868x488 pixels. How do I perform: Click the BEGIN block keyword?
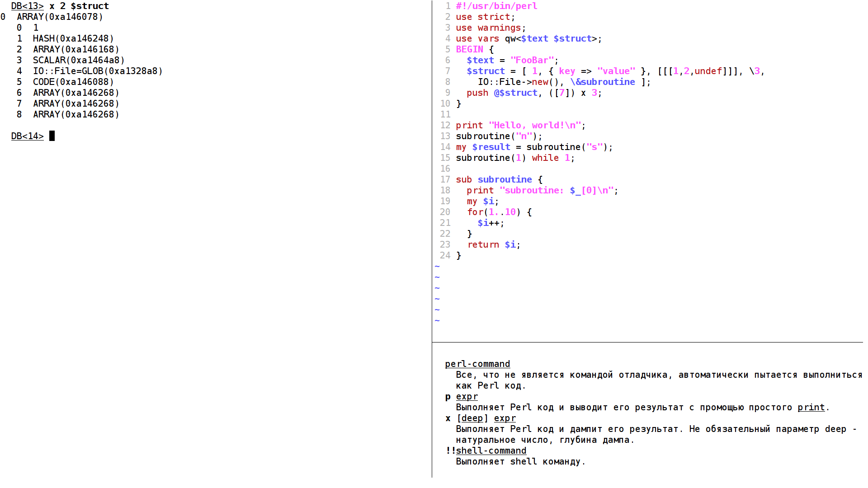469,49
